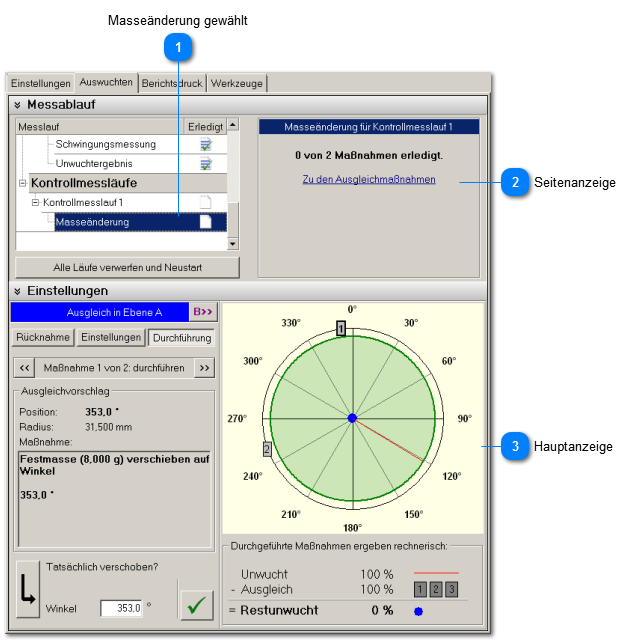Viewport: 632px width, 643px height.
Task: Click the blue Restunwucht legend dot
Action: (418, 611)
